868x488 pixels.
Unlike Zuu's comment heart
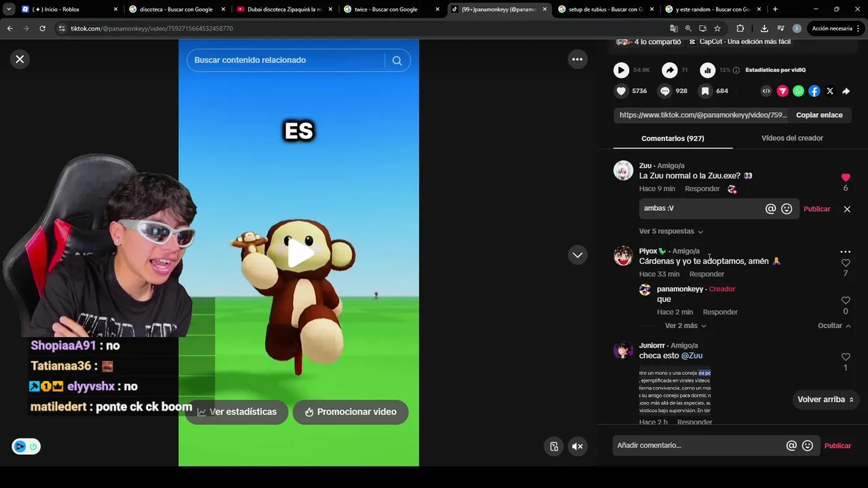coord(846,178)
